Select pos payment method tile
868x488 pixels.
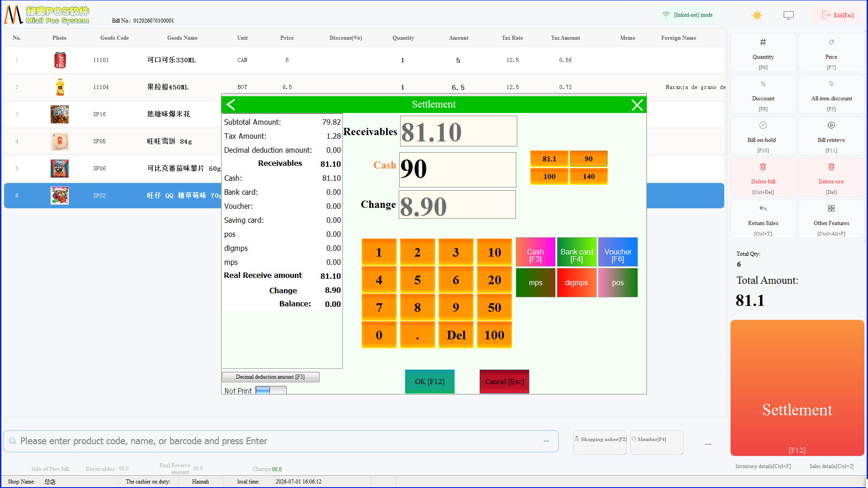[x=618, y=283]
